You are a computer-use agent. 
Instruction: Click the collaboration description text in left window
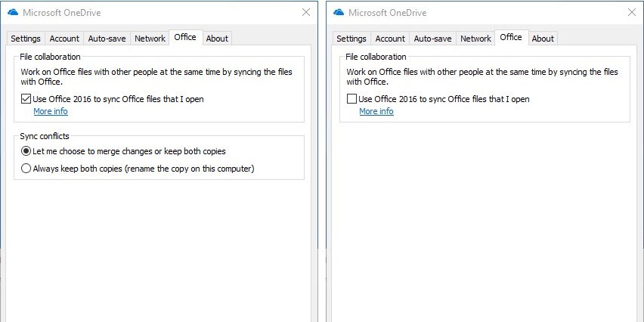[x=156, y=77]
